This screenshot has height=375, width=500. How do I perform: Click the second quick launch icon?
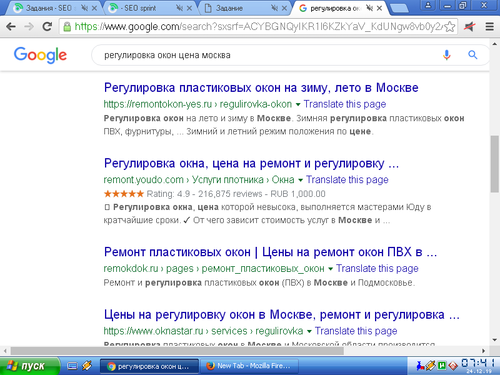(x=87, y=366)
